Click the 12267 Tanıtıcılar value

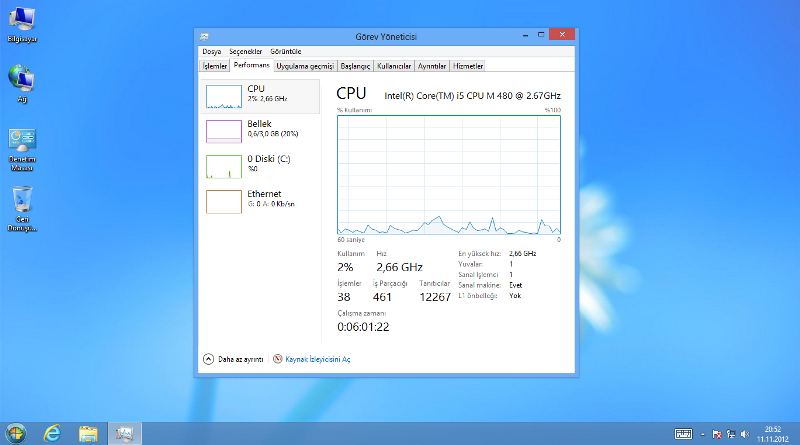pos(435,297)
